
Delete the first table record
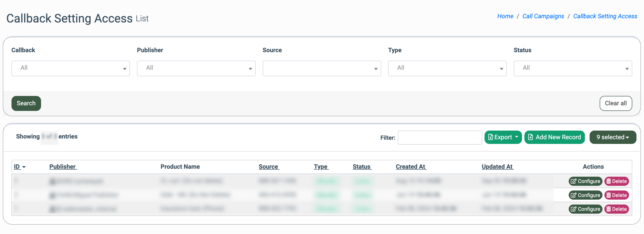click(617, 181)
